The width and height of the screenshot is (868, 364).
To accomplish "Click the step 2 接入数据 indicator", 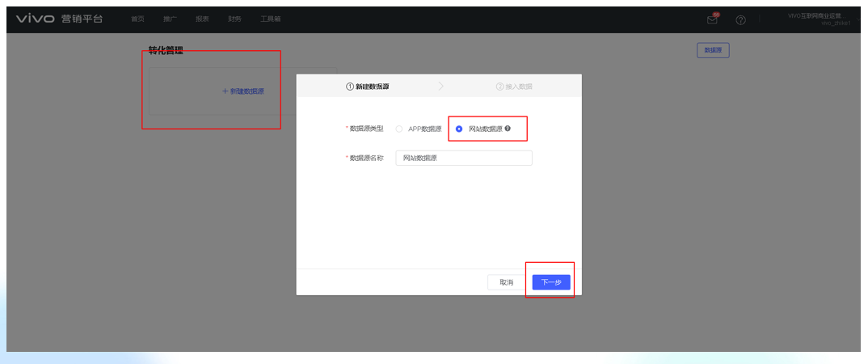I will point(514,87).
